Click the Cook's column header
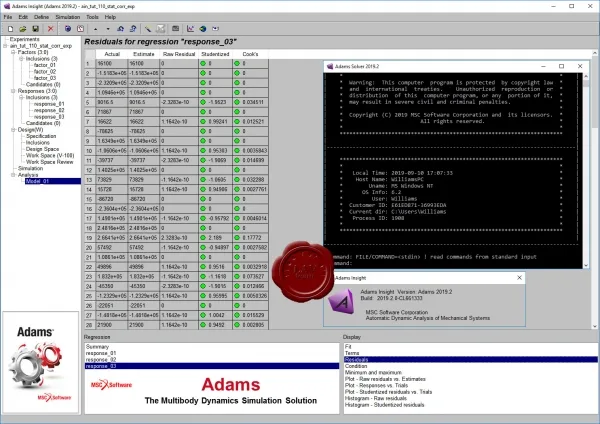This screenshot has height=424, width=600. coord(250,54)
